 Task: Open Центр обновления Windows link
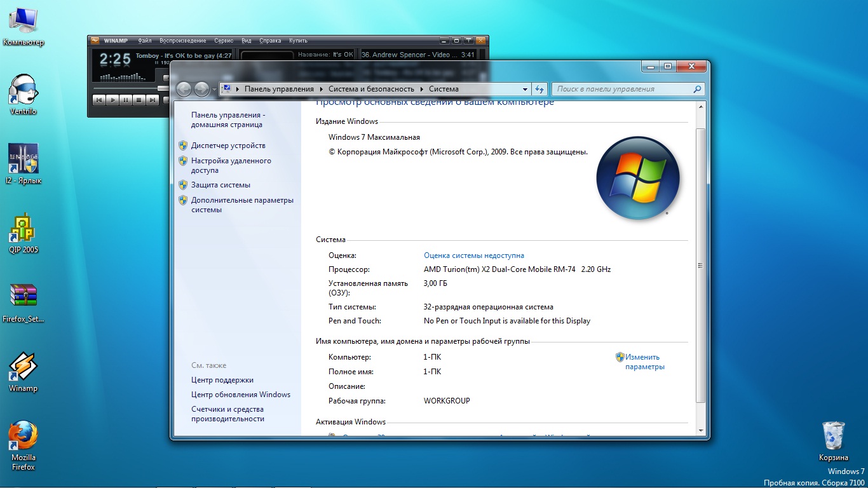pyautogui.click(x=241, y=395)
